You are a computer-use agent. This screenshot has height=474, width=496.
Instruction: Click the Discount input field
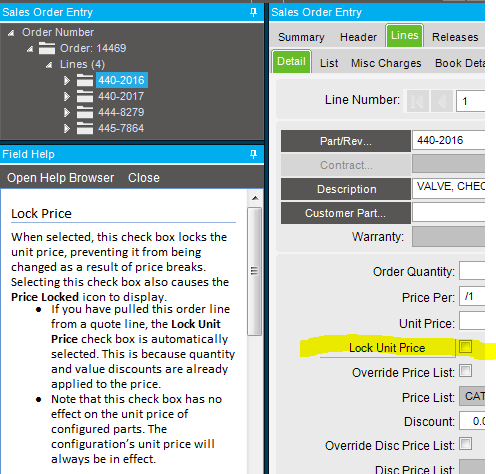click(472, 421)
